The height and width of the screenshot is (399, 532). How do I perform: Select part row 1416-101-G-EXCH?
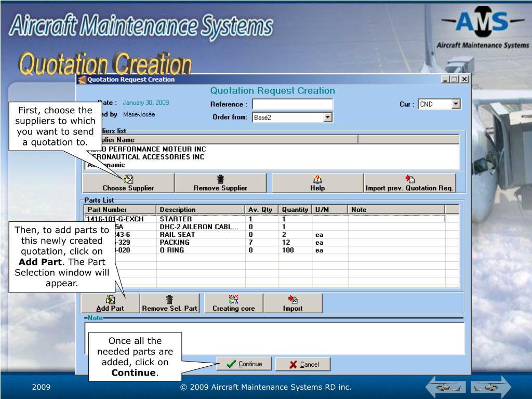click(264, 219)
